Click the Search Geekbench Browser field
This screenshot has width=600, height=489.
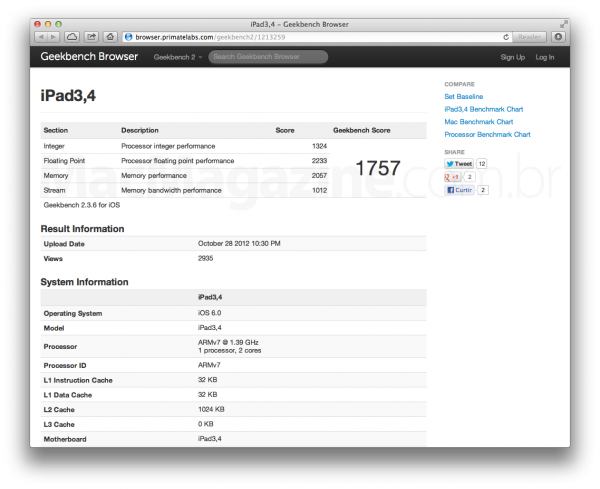coord(268,57)
